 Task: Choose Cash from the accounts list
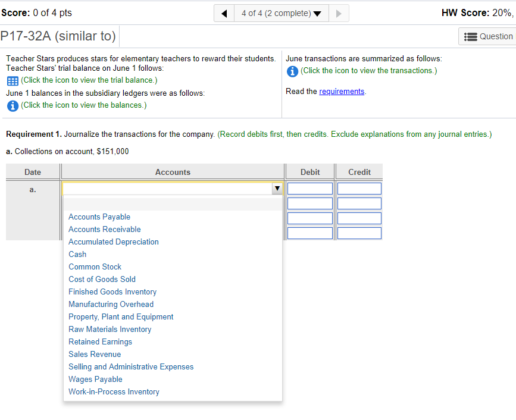pos(77,254)
